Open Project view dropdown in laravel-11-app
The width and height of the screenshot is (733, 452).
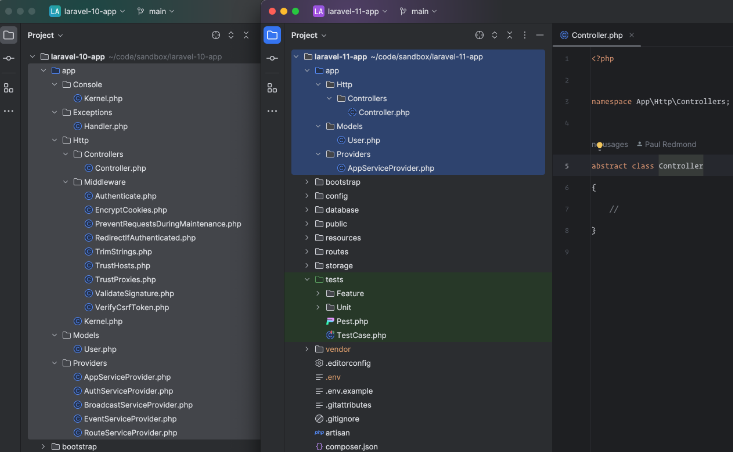309,35
